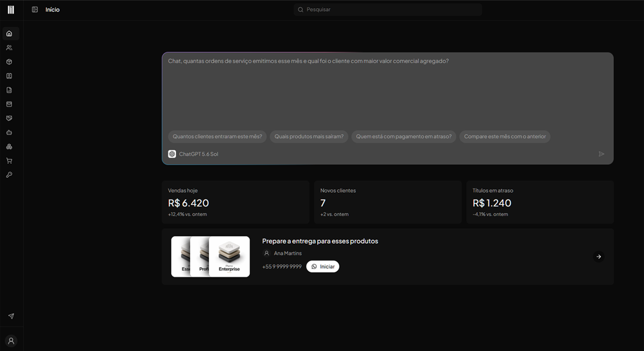The height and width of the screenshot is (351, 644).
Task: Click into the chat prompt text area
Action: click(x=388, y=90)
